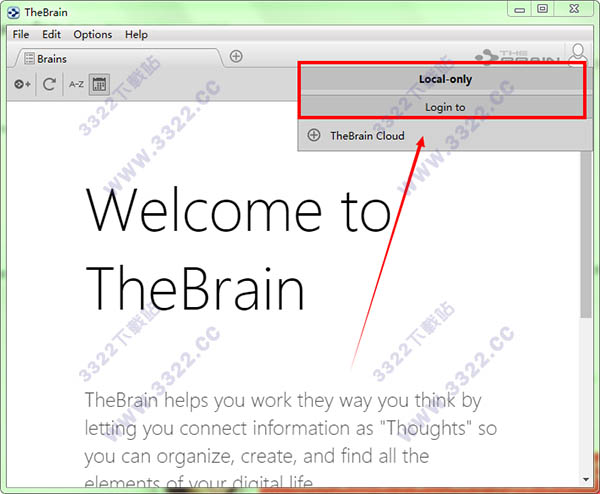Viewport: 600px width, 494px height.
Task: Click the Login to header
Action: (445, 108)
